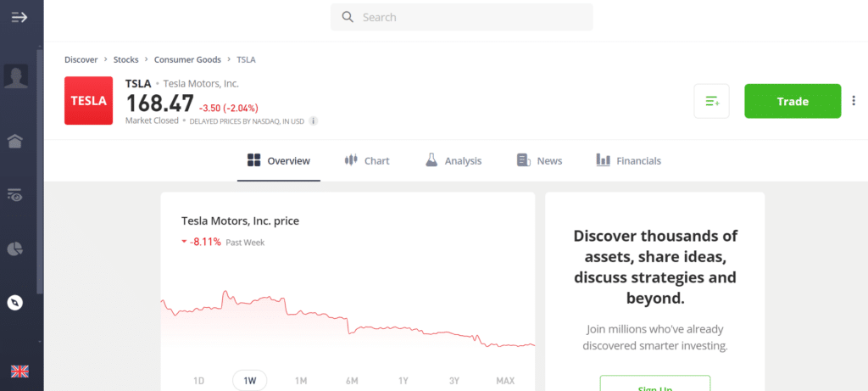This screenshot has height=391, width=868.
Task: Select the MAX chart time range
Action: (x=505, y=381)
